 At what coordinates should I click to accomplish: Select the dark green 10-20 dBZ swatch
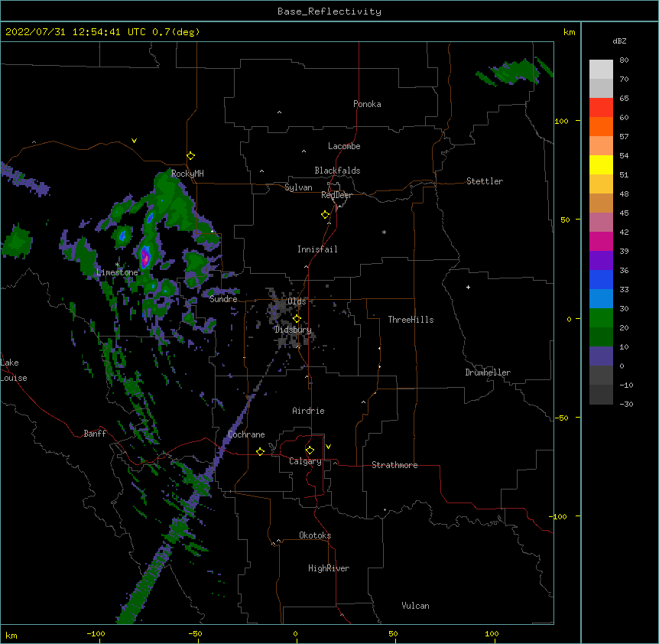[x=601, y=337]
